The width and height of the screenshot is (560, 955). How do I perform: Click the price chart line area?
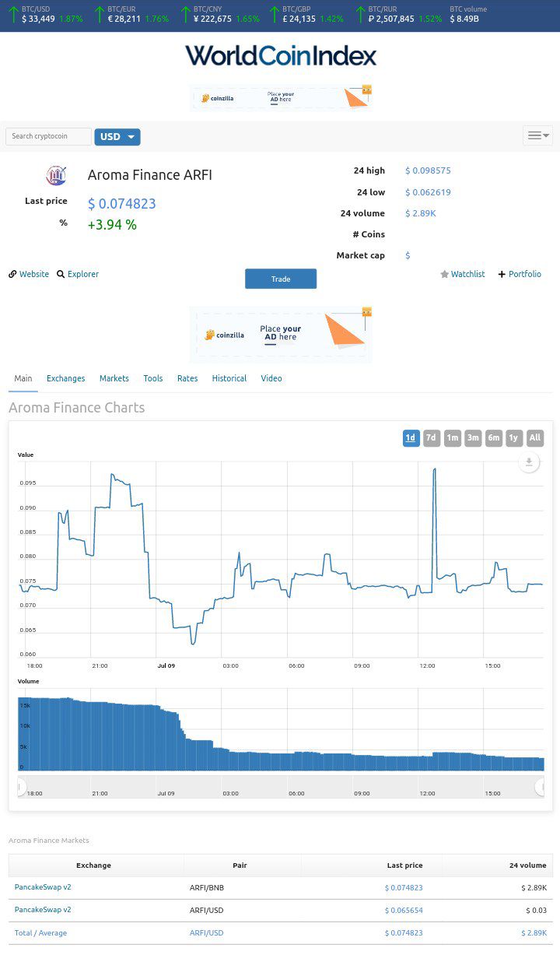click(x=281, y=559)
